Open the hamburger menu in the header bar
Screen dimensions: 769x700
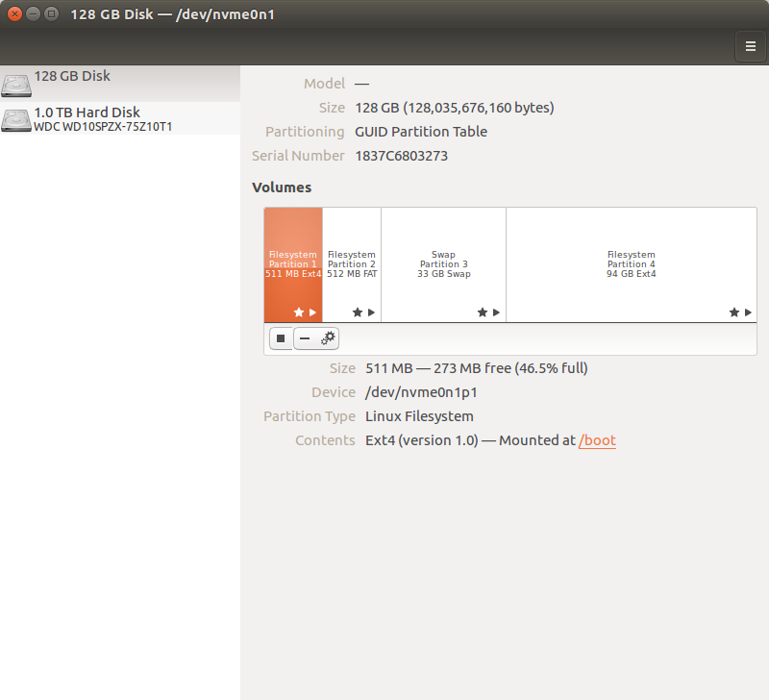pos(750,46)
